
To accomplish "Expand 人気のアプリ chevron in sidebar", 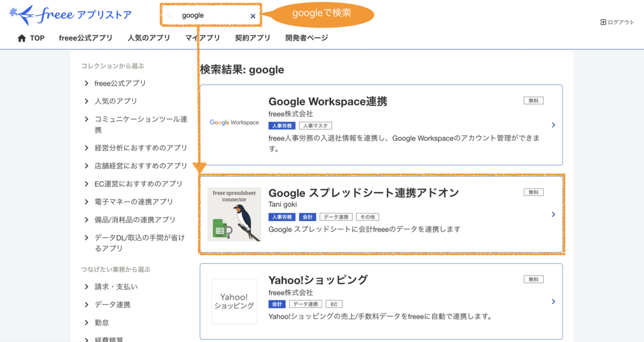I will pos(86,101).
